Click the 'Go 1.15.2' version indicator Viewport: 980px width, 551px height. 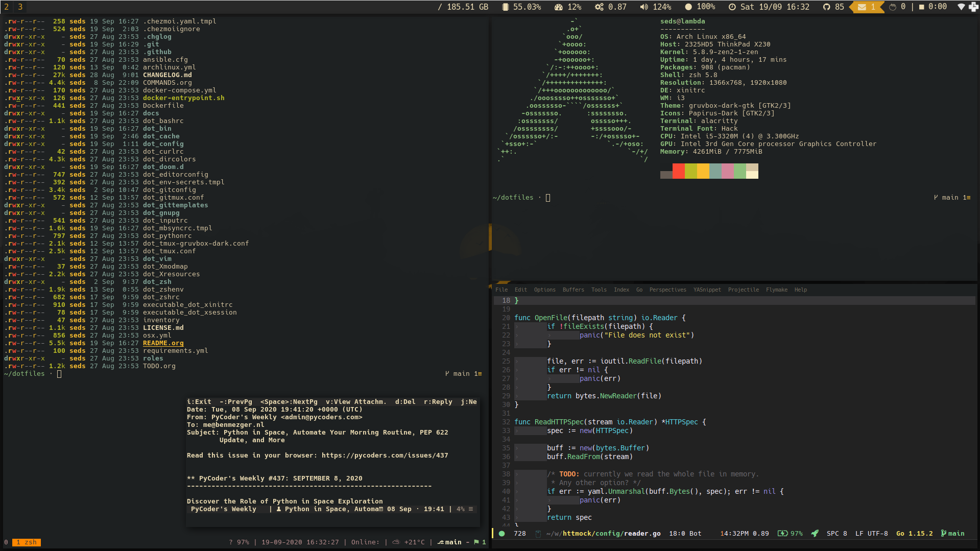click(914, 534)
